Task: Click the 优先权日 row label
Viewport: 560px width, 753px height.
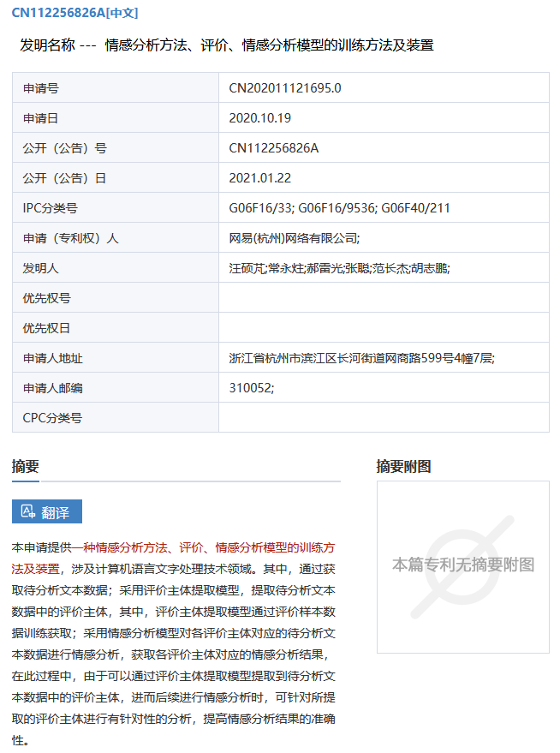Action: pyautogui.click(x=46, y=328)
